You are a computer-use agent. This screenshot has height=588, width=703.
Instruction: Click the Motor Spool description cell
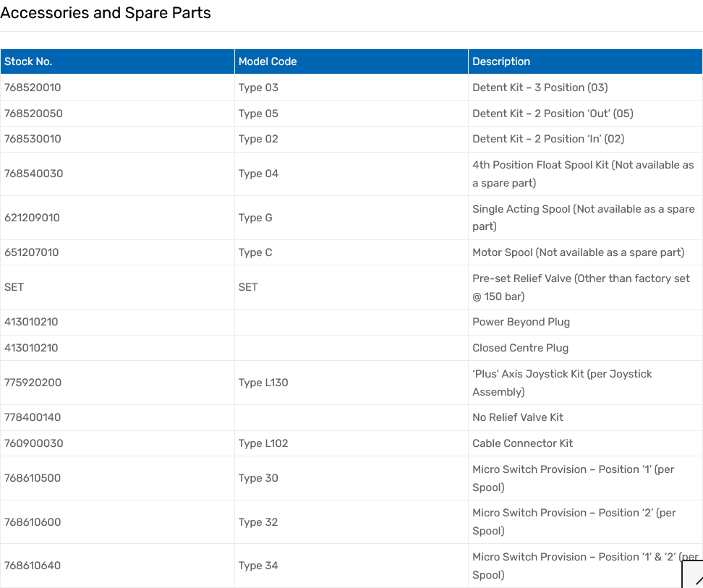pyautogui.click(x=578, y=252)
